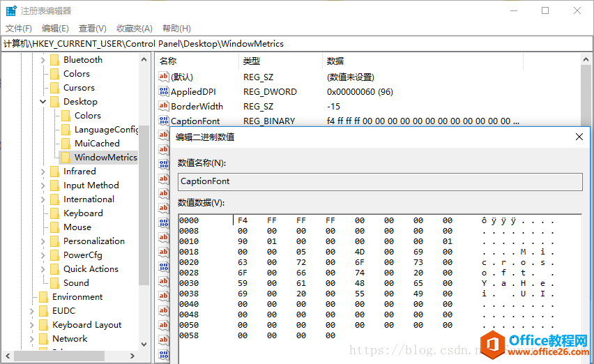Open the 收藏夹(A) menu
The image size is (594, 364).
134,29
